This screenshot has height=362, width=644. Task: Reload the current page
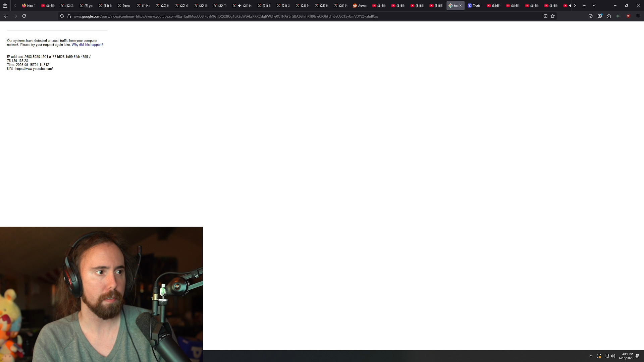tap(24, 16)
